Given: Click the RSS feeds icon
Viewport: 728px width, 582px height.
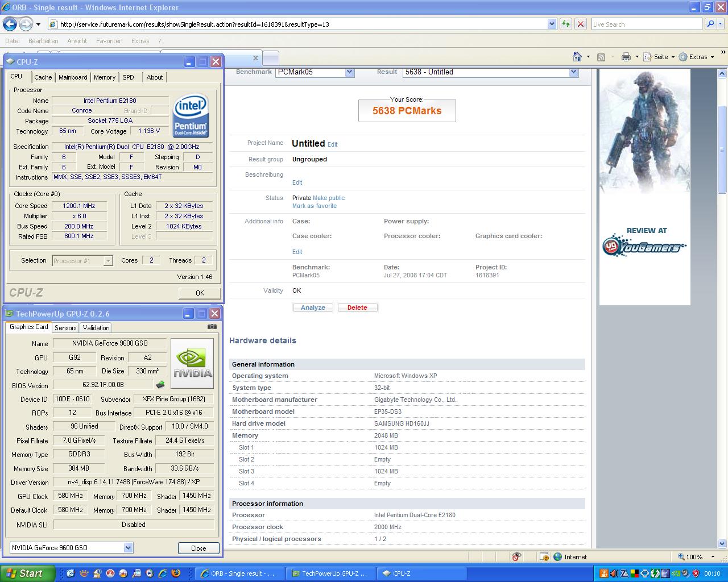Looking at the screenshot, I should [x=601, y=57].
